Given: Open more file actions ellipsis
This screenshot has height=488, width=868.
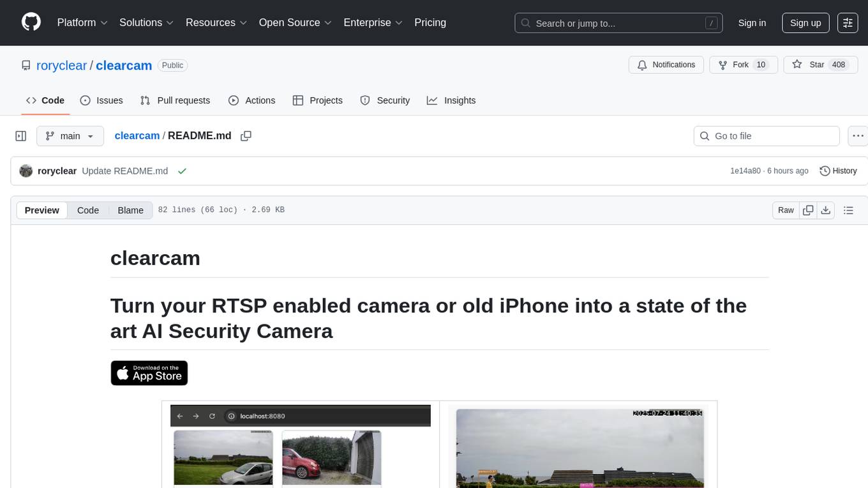Looking at the screenshot, I should (858, 136).
